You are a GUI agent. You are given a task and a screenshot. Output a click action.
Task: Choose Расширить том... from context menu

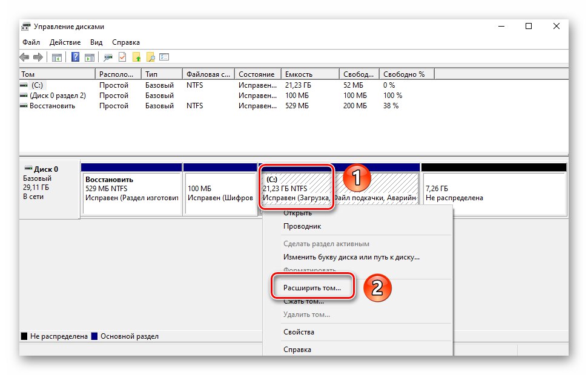312,288
